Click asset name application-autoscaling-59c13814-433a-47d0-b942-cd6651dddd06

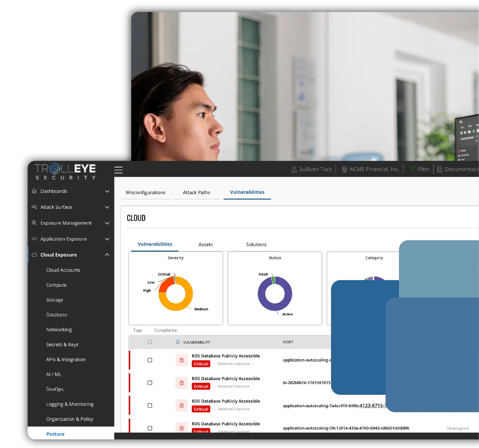pyautogui.click(x=346, y=428)
